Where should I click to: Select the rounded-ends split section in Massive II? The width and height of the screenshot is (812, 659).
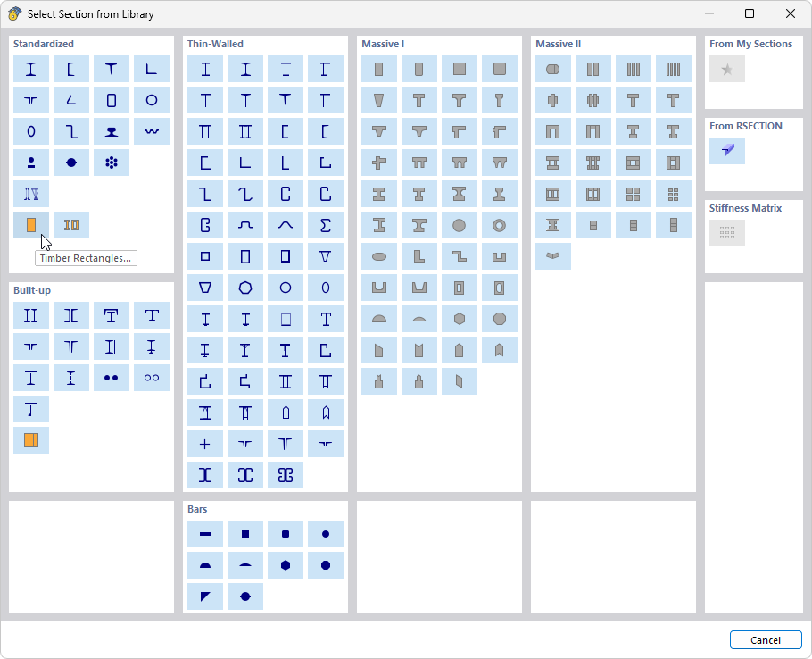[x=553, y=69]
